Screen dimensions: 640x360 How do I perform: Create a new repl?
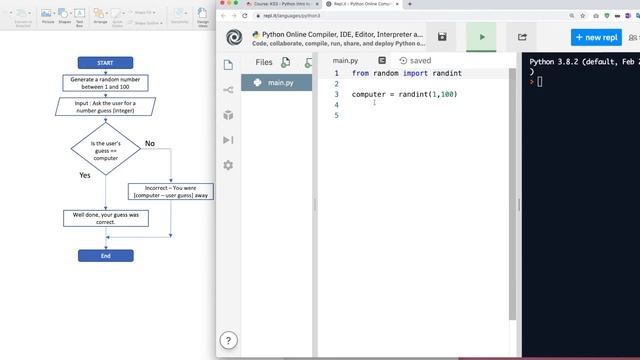(x=596, y=37)
